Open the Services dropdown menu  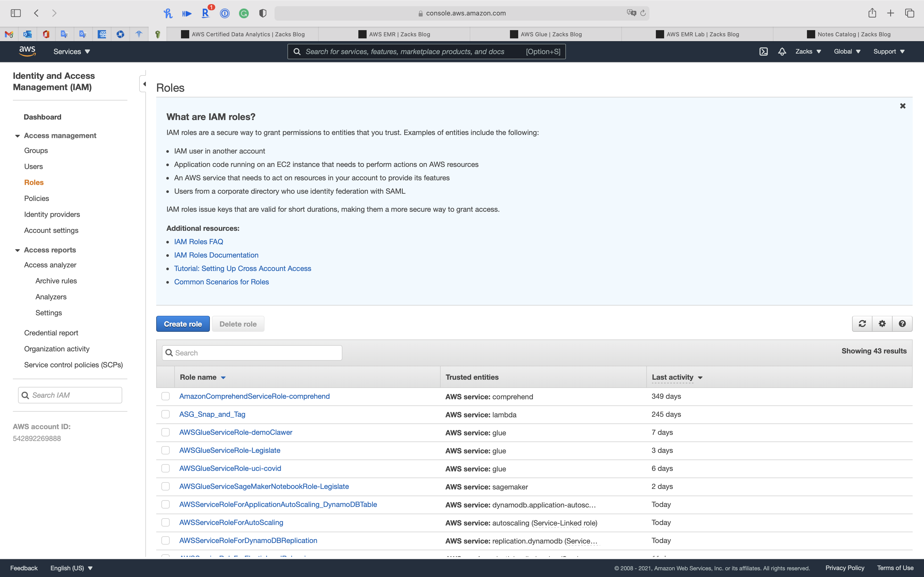point(71,52)
